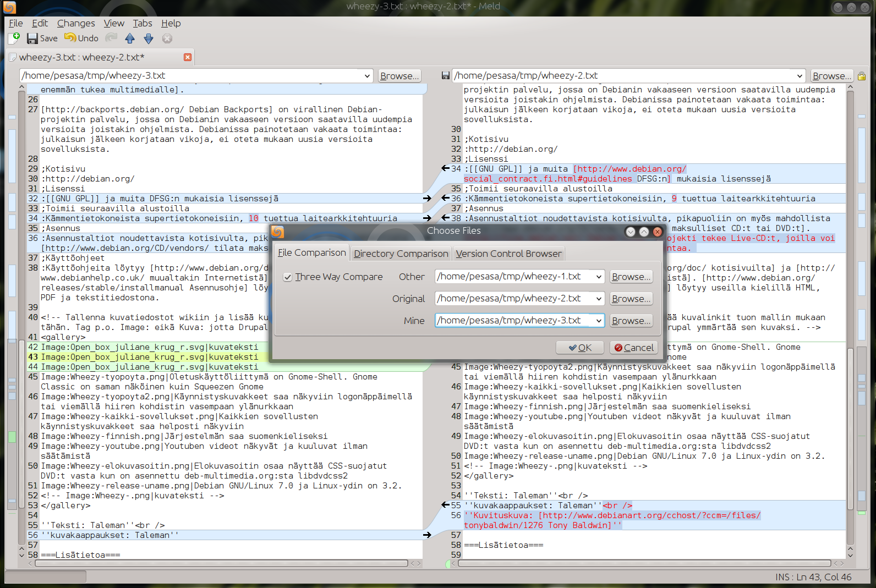Pull right pane line 55 change left

point(446,505)
